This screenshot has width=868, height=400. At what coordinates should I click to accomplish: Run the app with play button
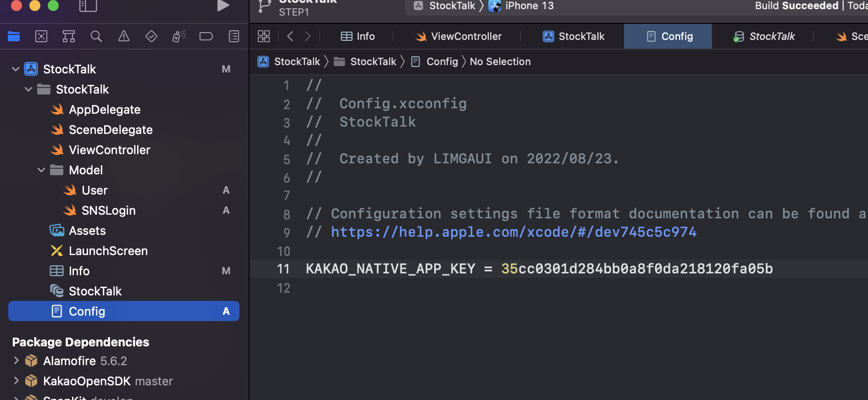point(223,6)
